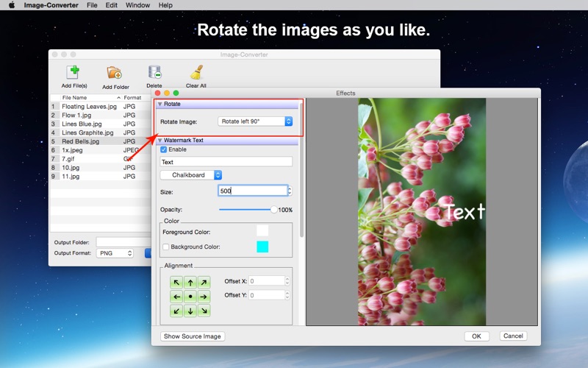
Task: Click the Output Folder field
Action: (123, 242)
